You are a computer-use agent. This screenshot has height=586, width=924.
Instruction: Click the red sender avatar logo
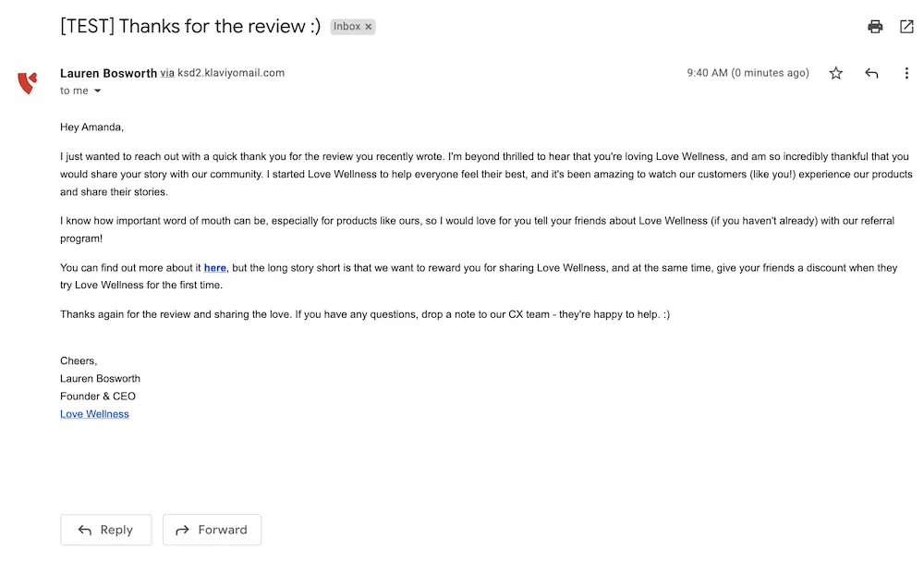pos(28,83)
